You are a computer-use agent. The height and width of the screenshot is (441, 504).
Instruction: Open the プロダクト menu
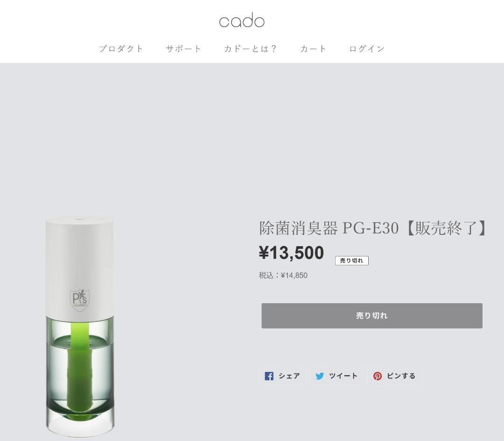[121, 49]
